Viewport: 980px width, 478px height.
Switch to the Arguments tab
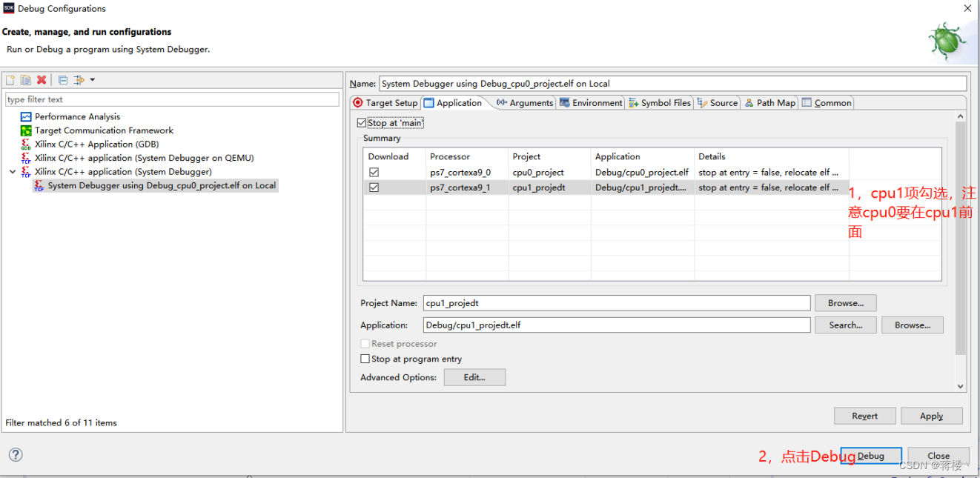pyautogui.click(x=525, y=103)
